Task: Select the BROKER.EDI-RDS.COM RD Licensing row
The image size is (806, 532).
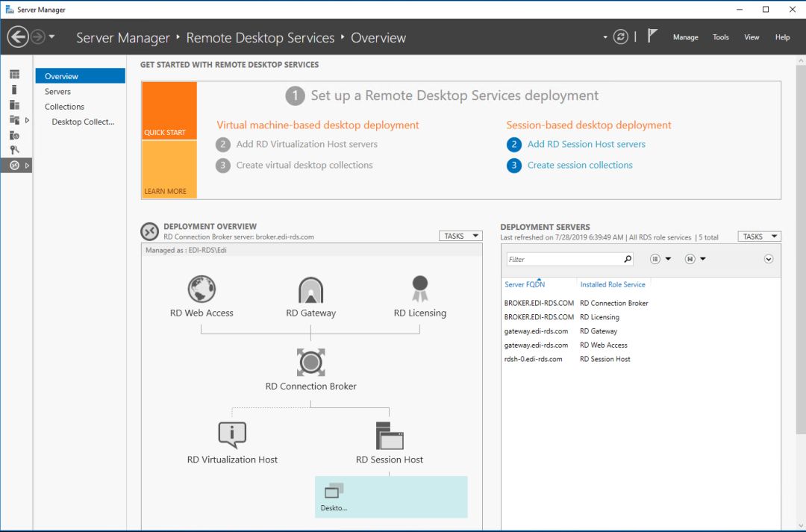Action: click(x=640, y=317)
